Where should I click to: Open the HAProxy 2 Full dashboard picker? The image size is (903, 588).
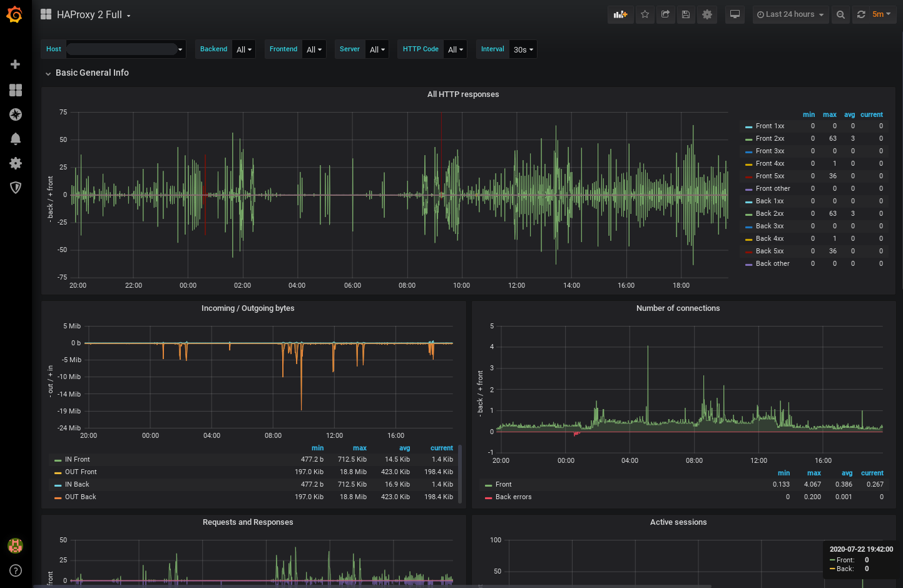[x=89, y=14]
